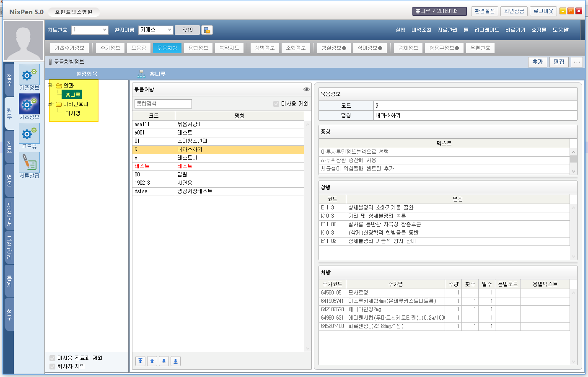This screenshot has width=588, height=377.
Task: Move selected item to bottom arrow
Action: tap(176, 361)
